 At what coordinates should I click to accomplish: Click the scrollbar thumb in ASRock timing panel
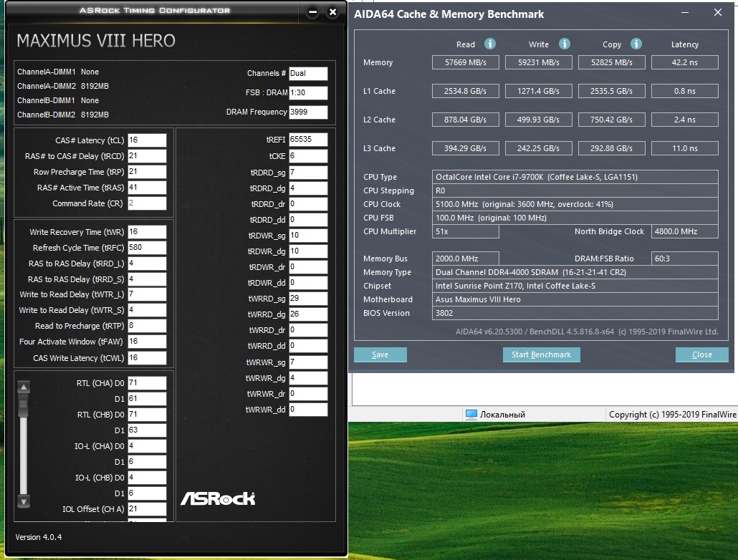click(x=24, y=405)
